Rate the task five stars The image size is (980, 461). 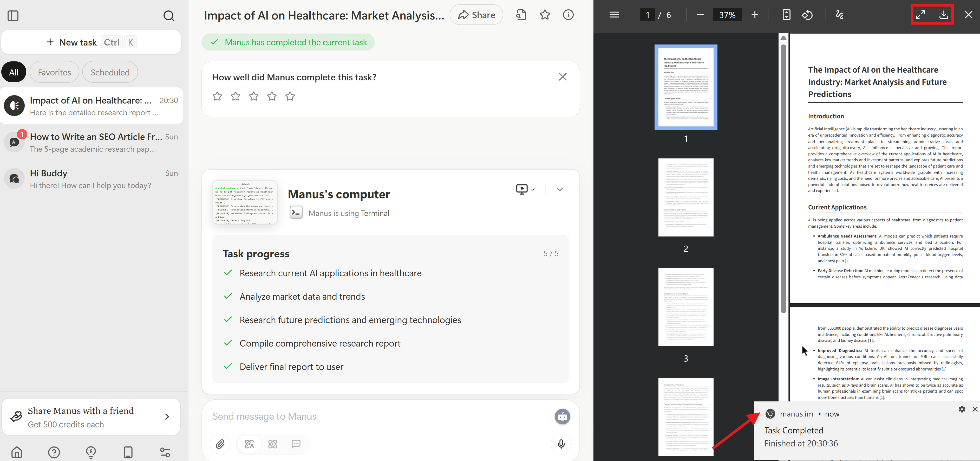[290, 96]
